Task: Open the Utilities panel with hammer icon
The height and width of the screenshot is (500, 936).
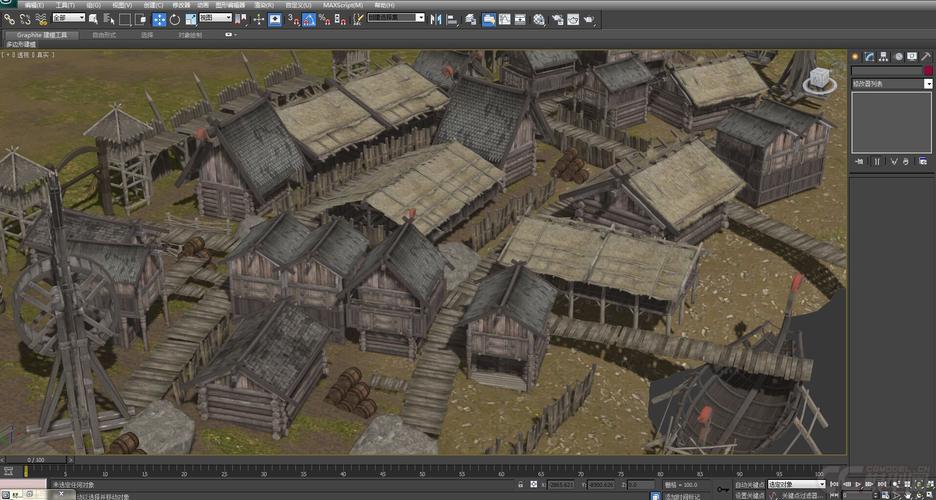Action: tap(926, 57)
